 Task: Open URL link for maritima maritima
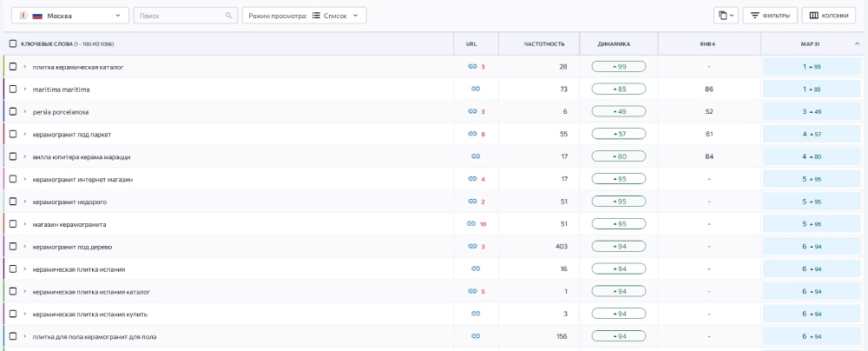coord(475,89)
